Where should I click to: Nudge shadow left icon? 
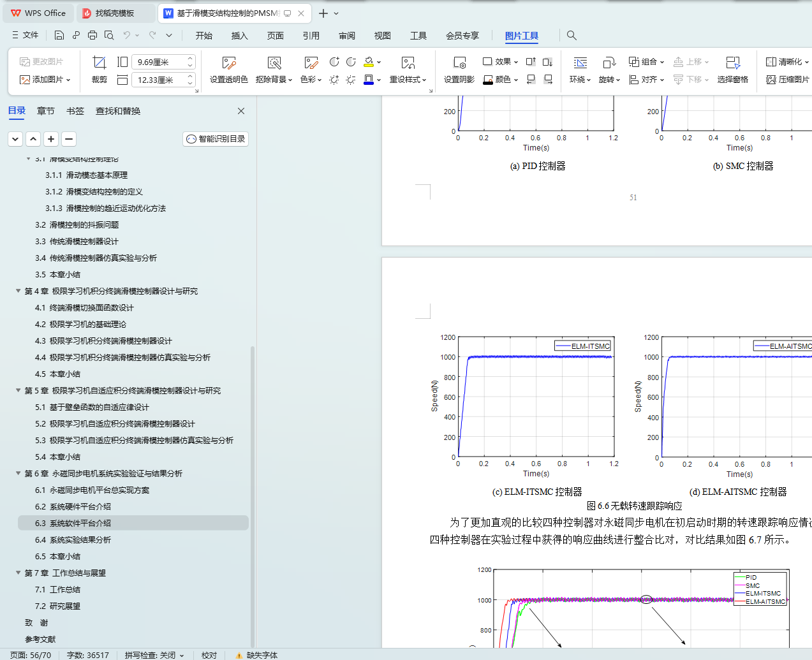[x=531, y=80]
